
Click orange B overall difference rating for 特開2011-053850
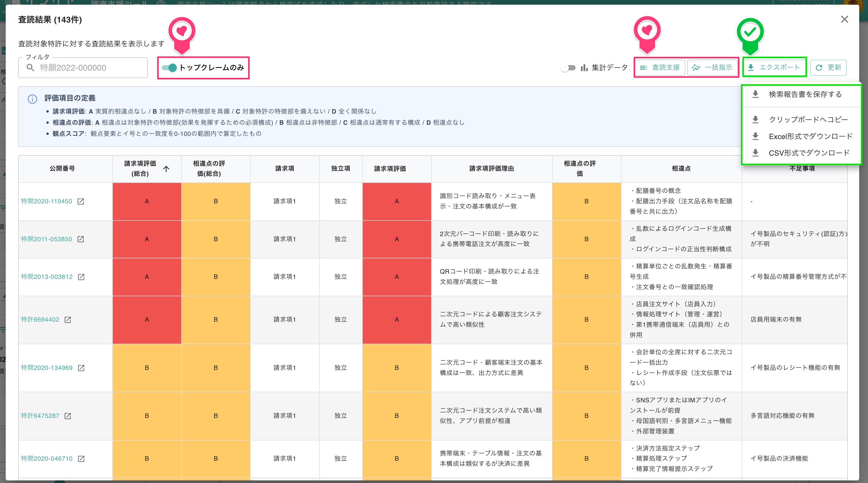click(x=216, y=239)
